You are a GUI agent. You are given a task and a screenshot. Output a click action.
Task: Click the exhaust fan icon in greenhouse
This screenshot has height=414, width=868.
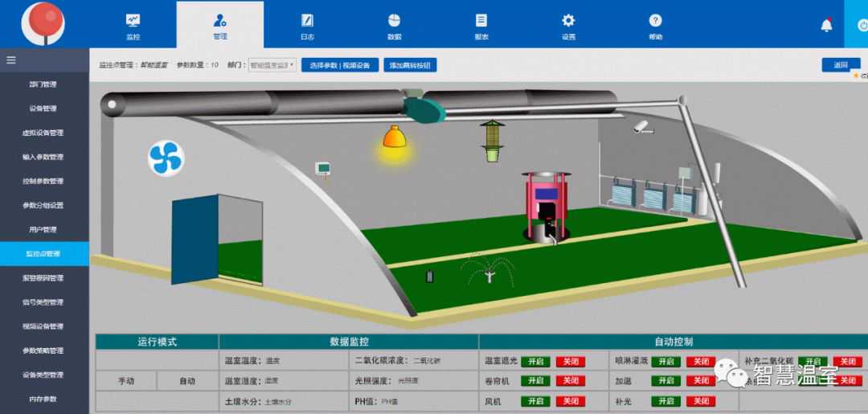tap(166, 158)
